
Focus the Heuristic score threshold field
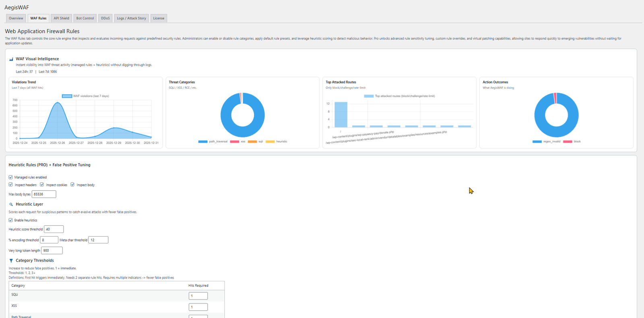pyautogui.click(x=54, y=229)
